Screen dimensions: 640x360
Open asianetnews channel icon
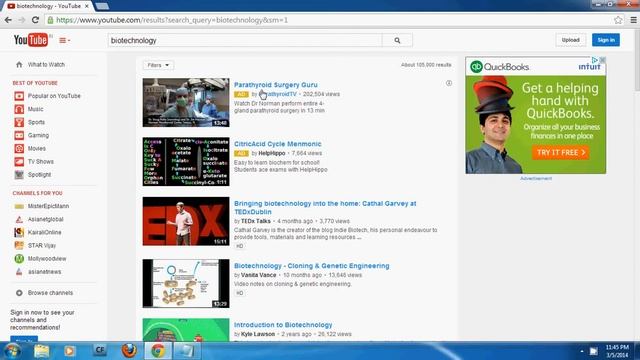pos(19,271)
